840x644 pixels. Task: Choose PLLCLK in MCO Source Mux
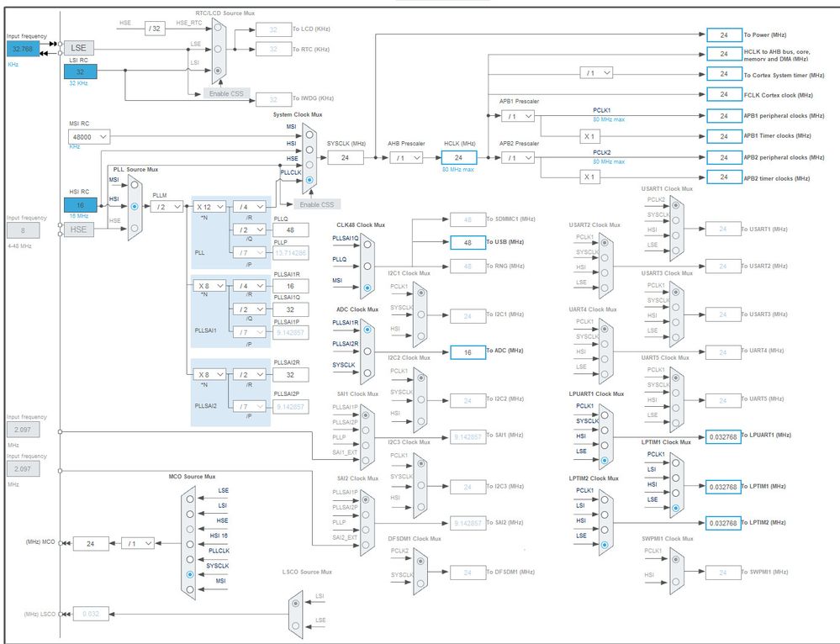[190, 559]
